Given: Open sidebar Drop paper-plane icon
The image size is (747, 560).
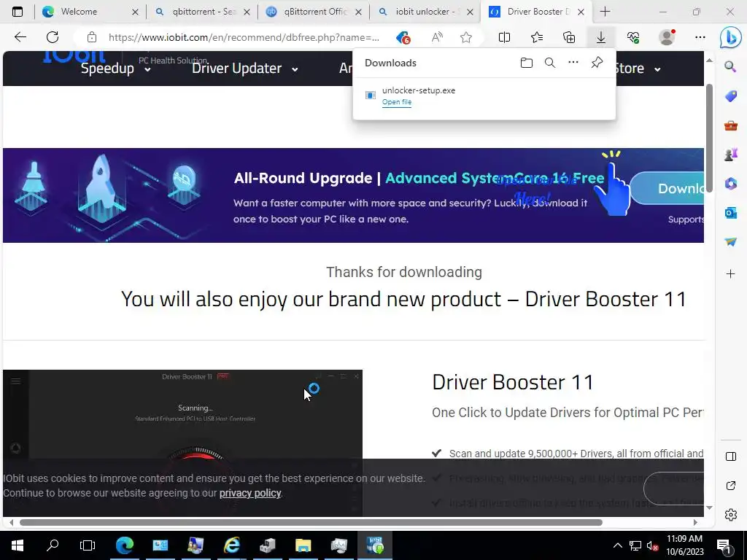Looking at the screenshot, I should click(x=730, y=241).
